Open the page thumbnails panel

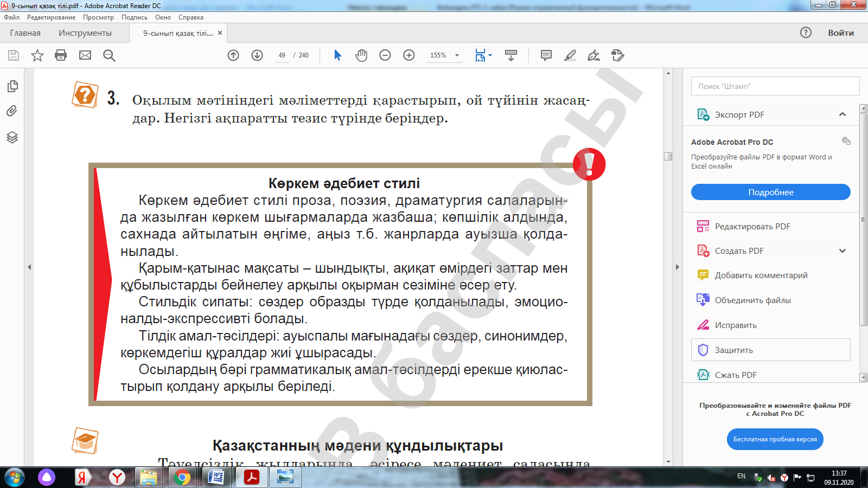[x=12, y=86]
